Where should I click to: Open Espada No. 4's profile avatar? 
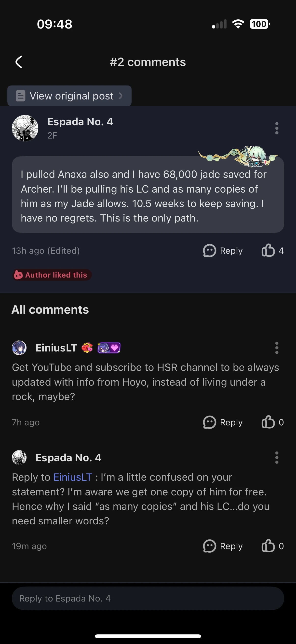click(x=25, y=128)
